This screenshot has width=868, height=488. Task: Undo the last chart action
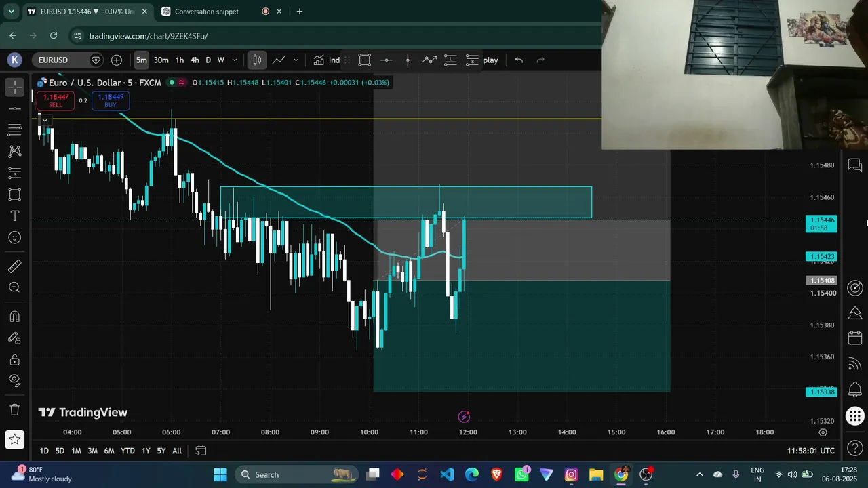click(x=519, y=60)
